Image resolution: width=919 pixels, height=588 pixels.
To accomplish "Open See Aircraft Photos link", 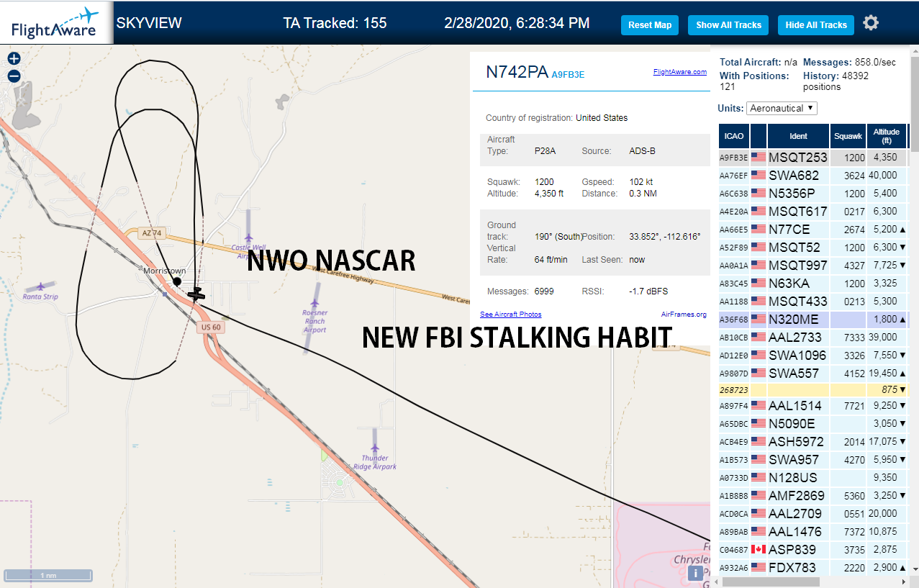I will 511,315.
